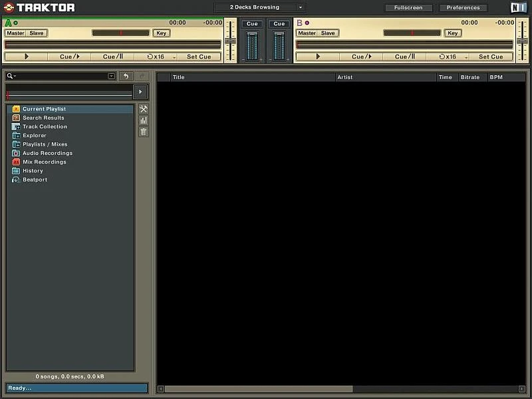Click the trash can delete icon

[x=144, y=132]
